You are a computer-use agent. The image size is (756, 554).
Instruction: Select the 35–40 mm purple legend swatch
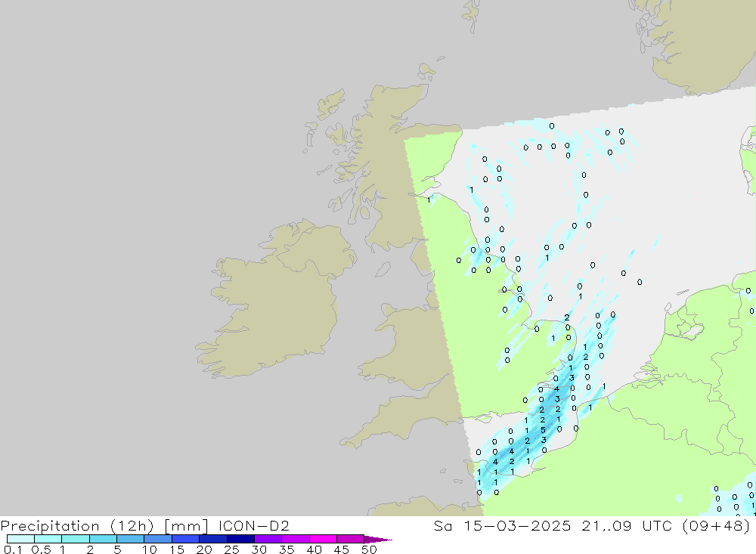click(x=295, y=539)
